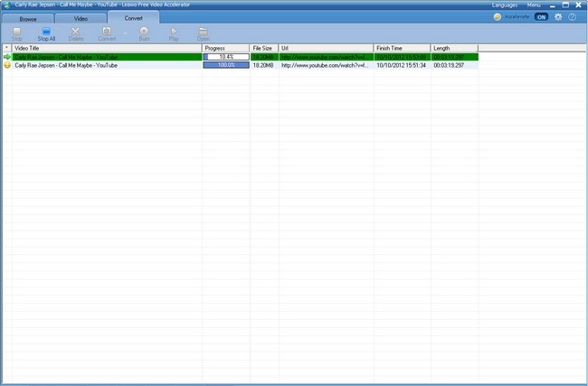Select the Convert tab
The height and width of the screenshot is (386, 588).
[x=134, y=18]
